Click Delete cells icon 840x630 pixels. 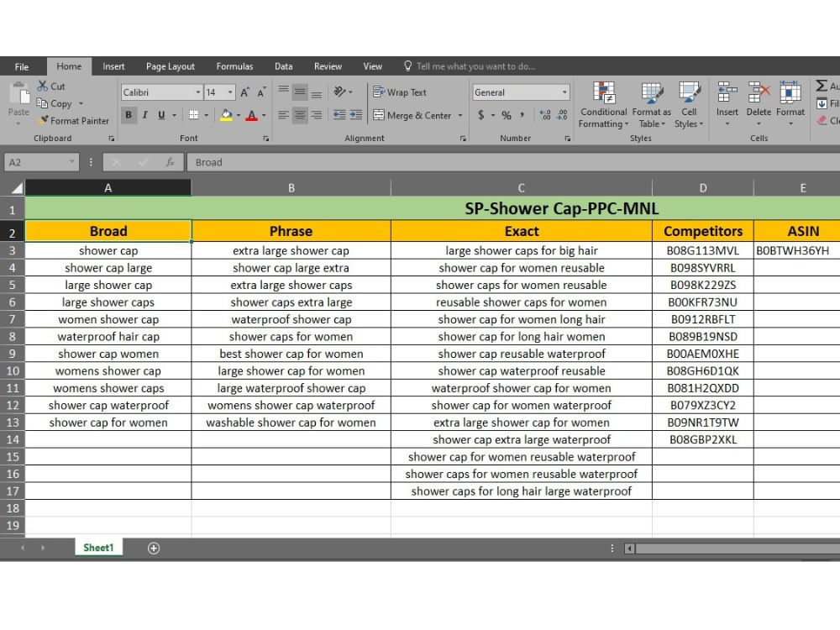pyautogui.click(x=759, y=92)
